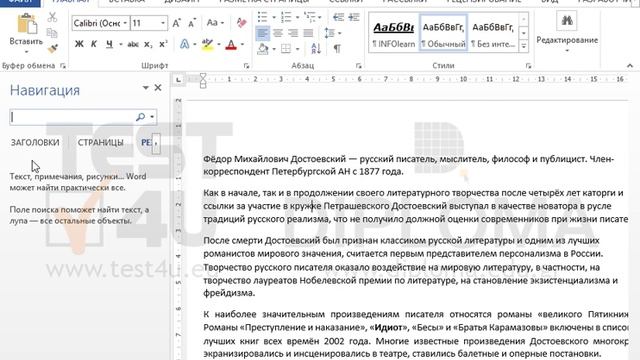The height and width of the screenshot is (360, 640).
Task: Open line spacing options
Action: (332, 33)
